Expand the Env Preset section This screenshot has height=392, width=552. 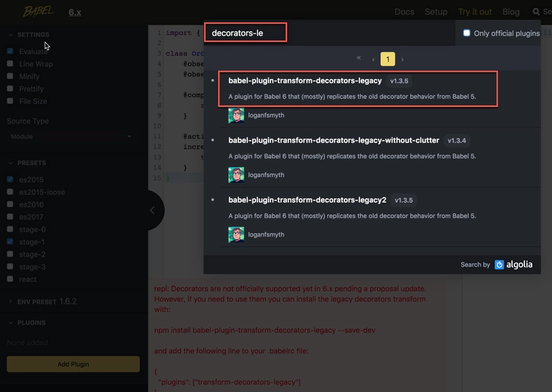pos(42,302)
